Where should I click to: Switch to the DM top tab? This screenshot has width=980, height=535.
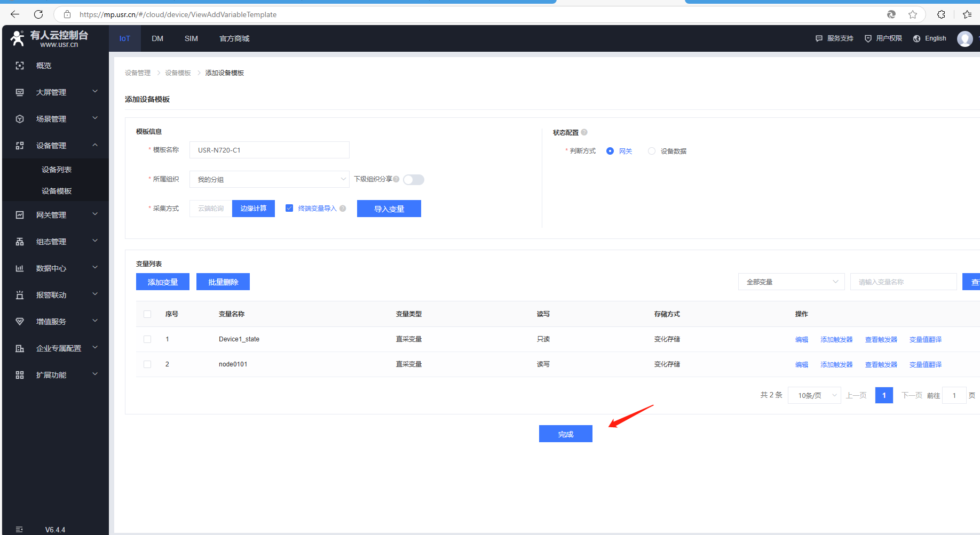coord(157,38)
